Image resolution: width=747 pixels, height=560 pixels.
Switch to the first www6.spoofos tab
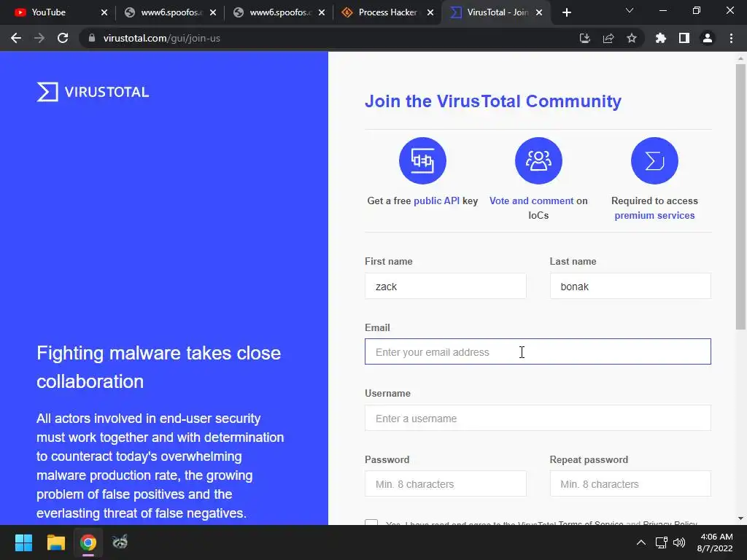(x=169, y=12)
